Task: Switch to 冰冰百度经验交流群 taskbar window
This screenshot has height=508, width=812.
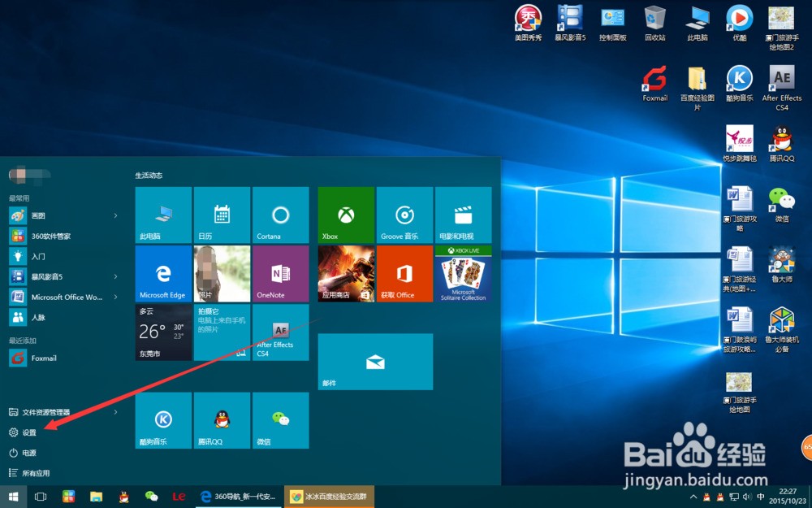Action: coord(329,497)
